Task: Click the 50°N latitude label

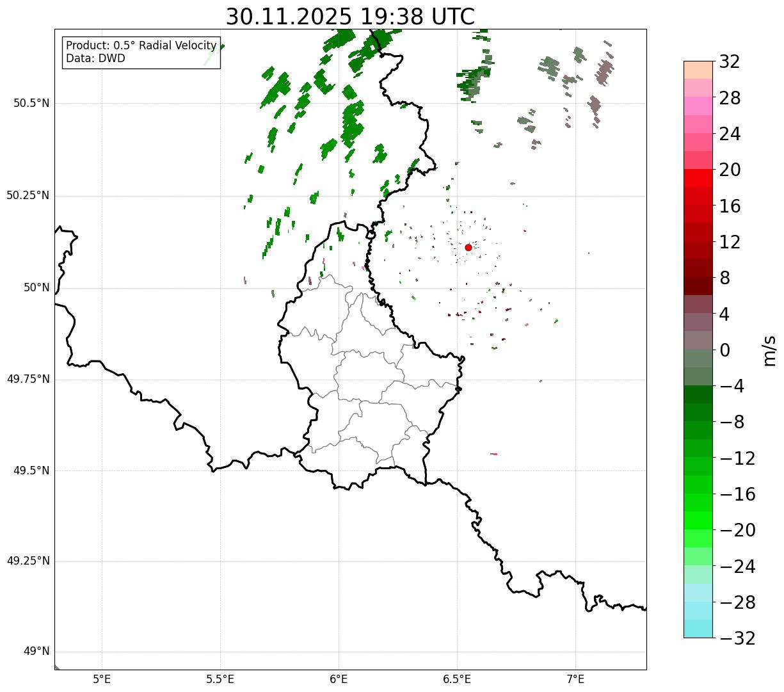Action: tap(36, 288)
